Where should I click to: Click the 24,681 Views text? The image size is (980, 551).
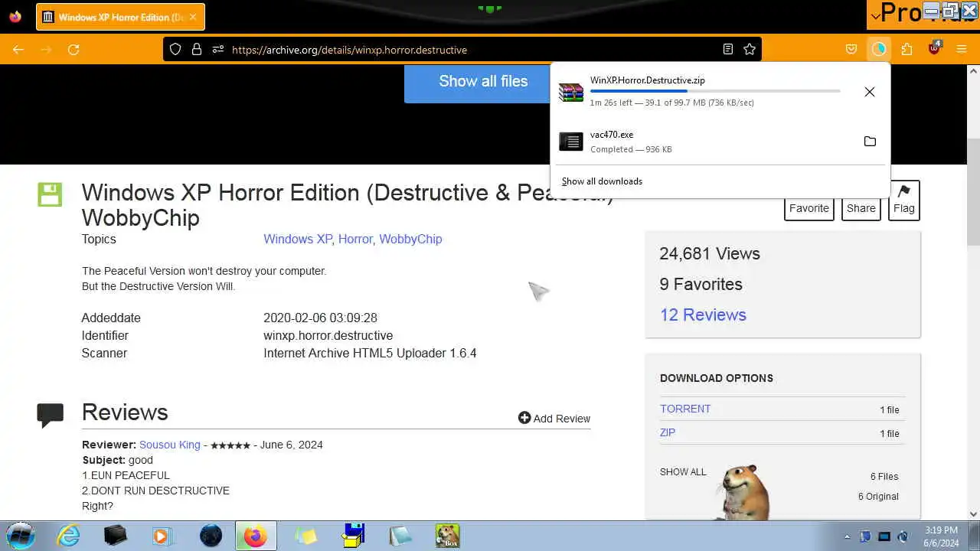click(x=710, y=253)
